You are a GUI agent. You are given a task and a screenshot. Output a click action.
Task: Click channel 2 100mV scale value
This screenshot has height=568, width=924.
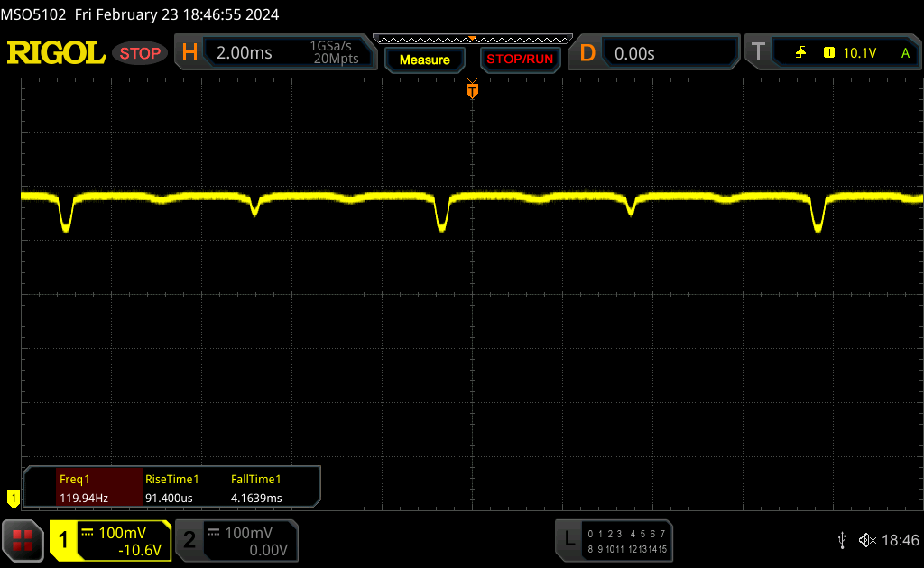tap(249, 533)
